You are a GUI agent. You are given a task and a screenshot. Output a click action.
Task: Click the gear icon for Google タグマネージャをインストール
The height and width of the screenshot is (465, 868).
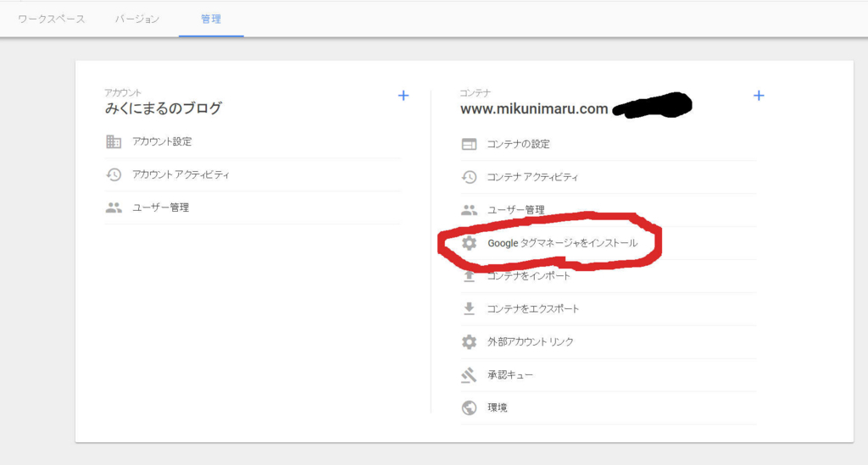(x=469, y=243)
